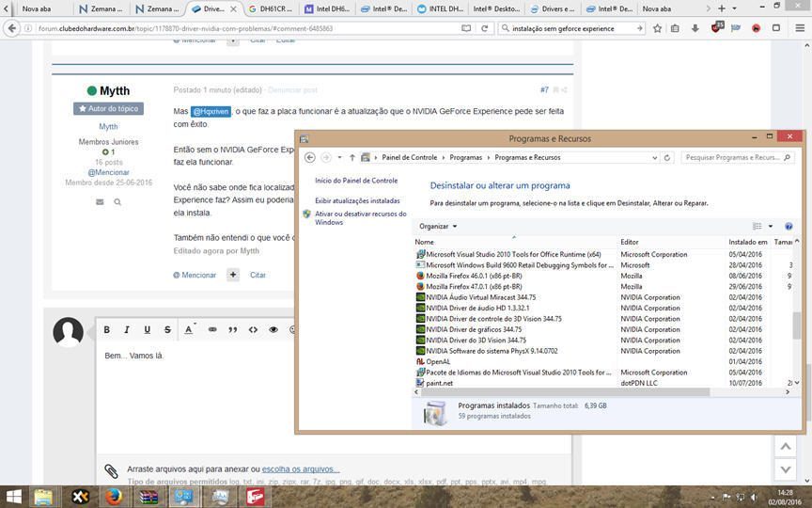Screen dimensions: 812x508
Task: Select NVIDIA Software do sistema PhysX 9.14.0702
Action: point(603,351)
